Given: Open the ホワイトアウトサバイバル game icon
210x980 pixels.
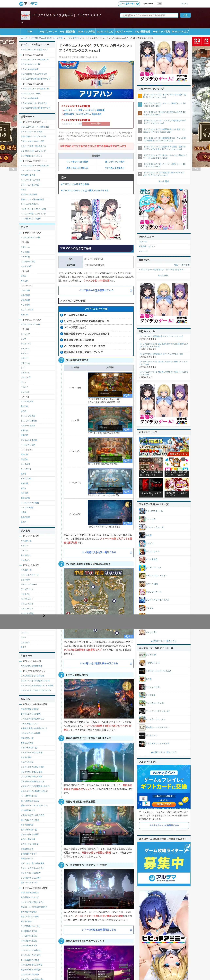Looking at the screenshot, I should (142, 600).
